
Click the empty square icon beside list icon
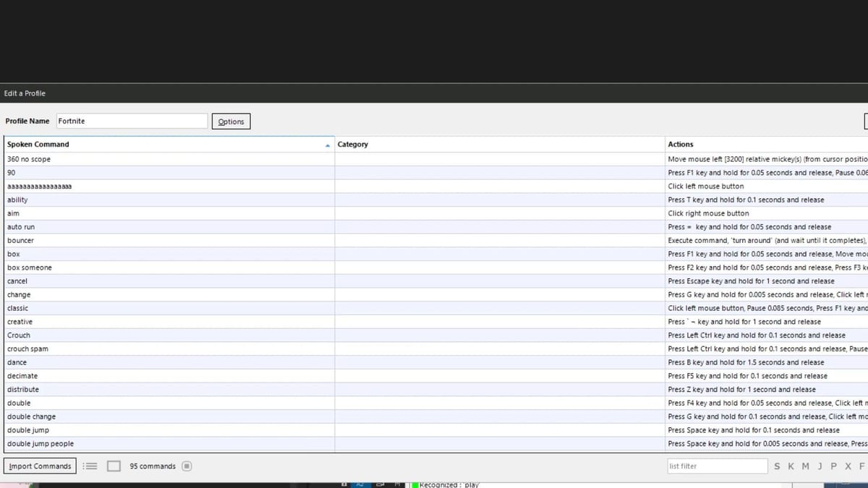point(114,466)
